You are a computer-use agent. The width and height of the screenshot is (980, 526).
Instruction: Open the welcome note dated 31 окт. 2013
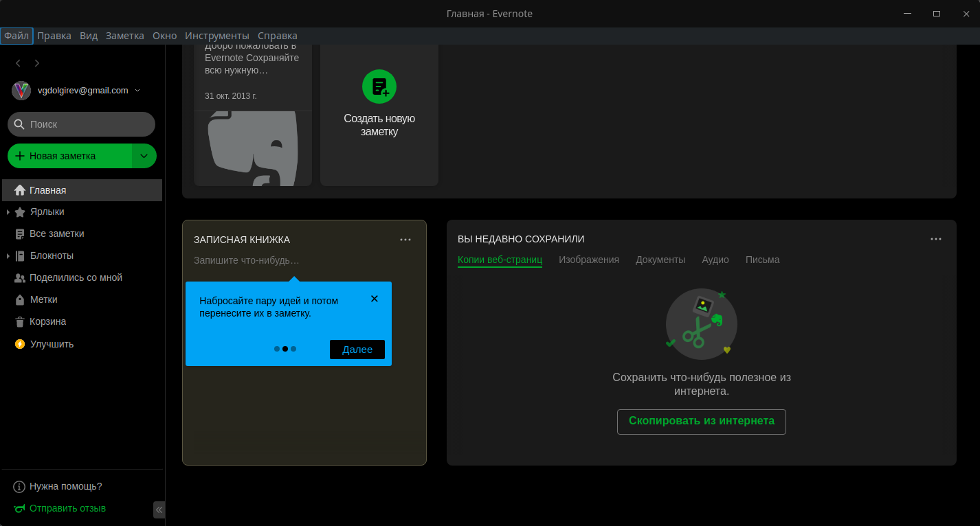pyautogui.click(x=253, y=115)
